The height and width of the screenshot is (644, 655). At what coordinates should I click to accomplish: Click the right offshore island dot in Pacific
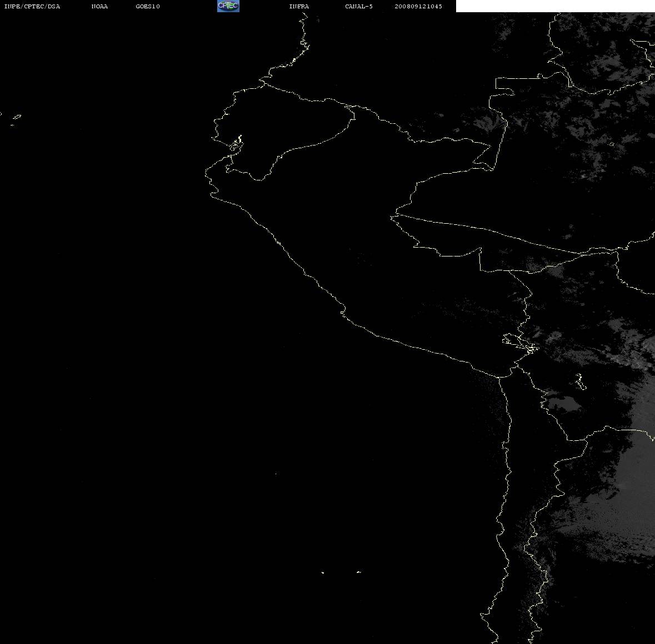click(x=359, y=572)
